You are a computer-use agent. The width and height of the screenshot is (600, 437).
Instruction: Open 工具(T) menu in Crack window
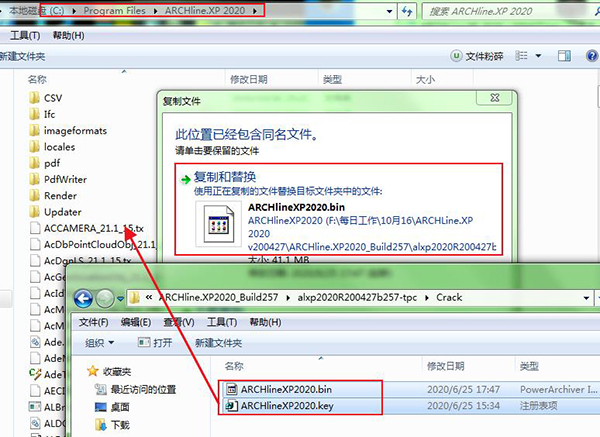tap(222, 322)
